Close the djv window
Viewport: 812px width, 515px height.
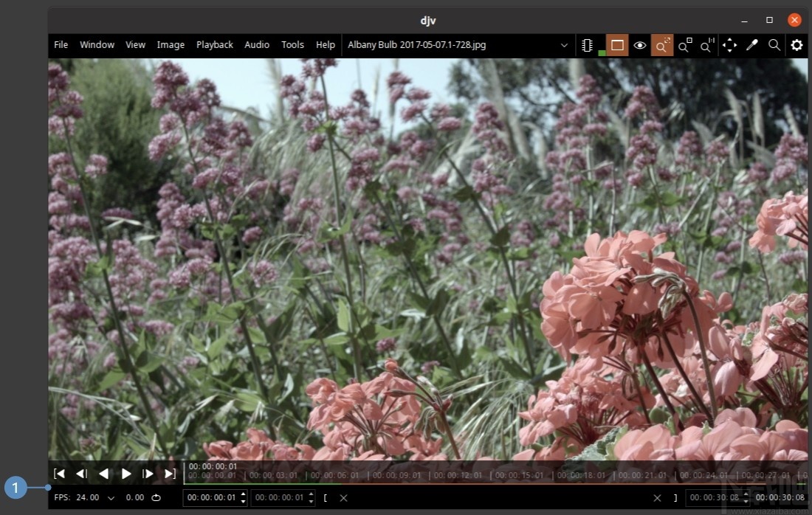point(794,20)
